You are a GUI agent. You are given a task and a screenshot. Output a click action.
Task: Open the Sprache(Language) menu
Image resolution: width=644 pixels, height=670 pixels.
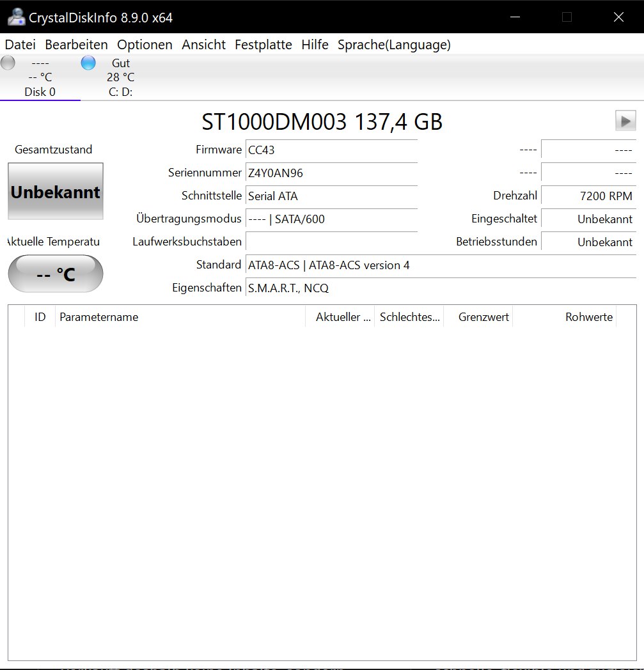394,45
